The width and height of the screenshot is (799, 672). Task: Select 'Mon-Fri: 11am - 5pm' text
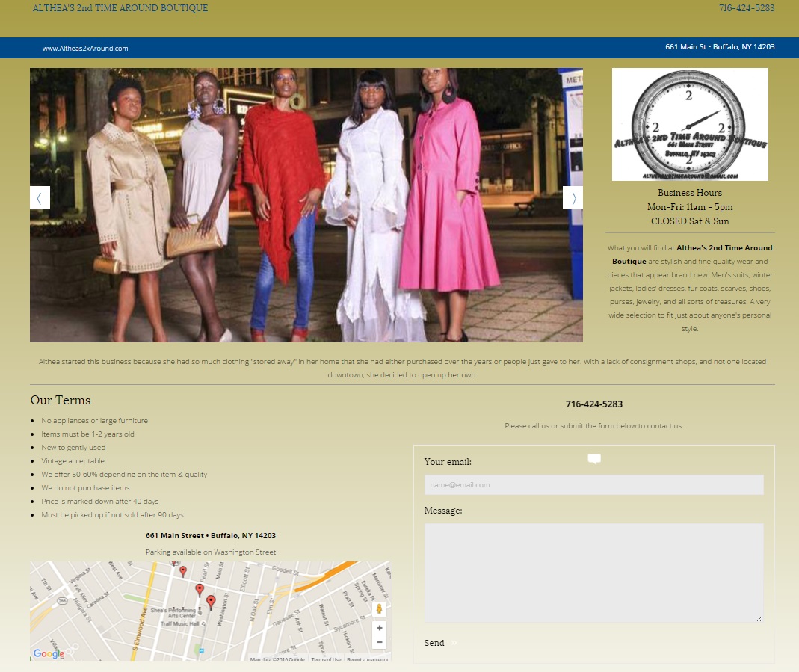tap(690, 207)
